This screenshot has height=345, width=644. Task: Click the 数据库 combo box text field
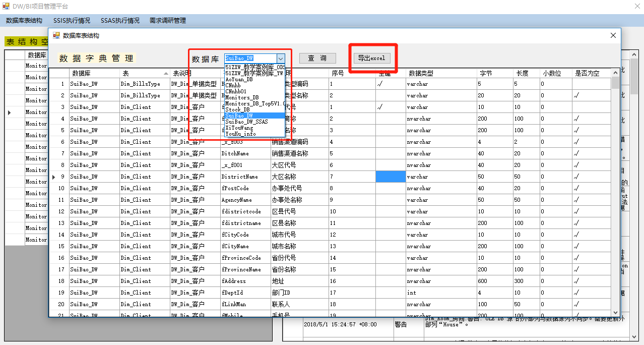coord(250,59)
